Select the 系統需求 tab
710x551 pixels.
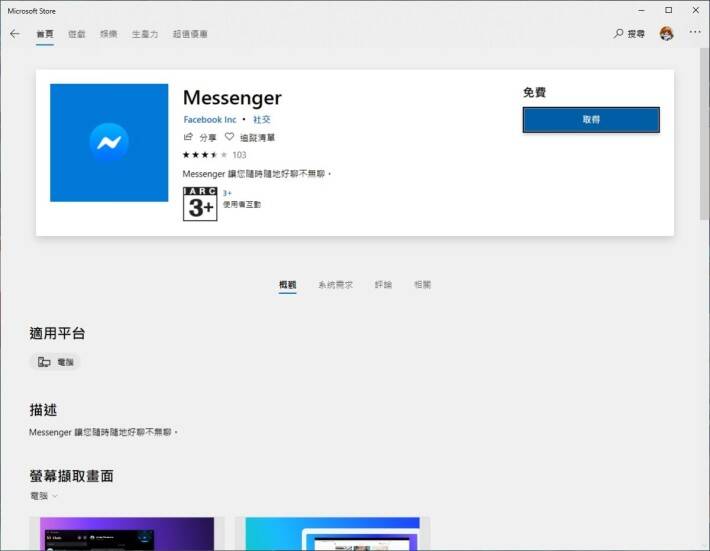(x=335, y=285)
